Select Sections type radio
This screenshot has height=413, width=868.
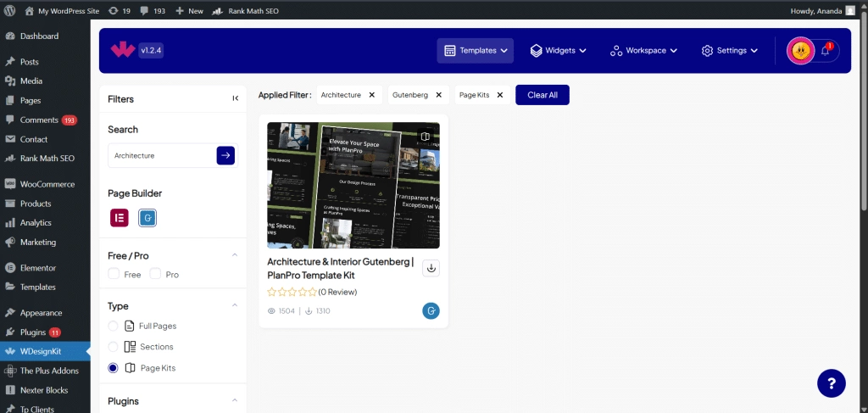113,347
